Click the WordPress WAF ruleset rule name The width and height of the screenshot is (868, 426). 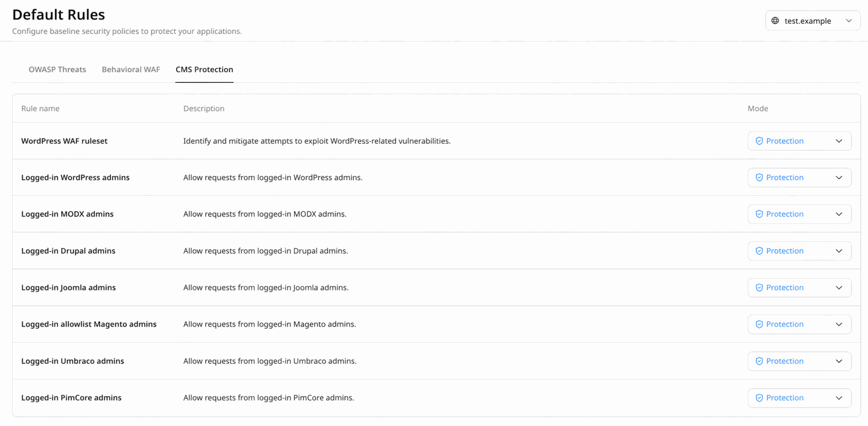pos(64,141)
